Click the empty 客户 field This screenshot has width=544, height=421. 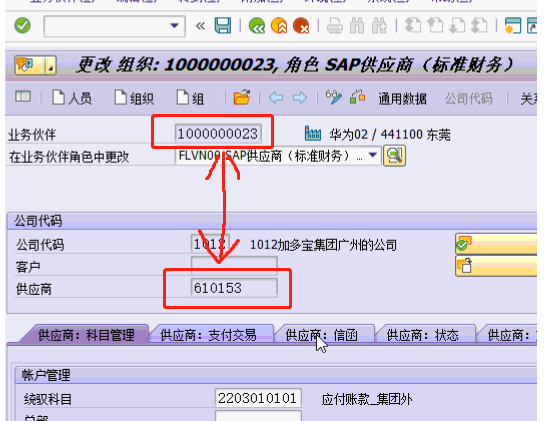point(234,266)
